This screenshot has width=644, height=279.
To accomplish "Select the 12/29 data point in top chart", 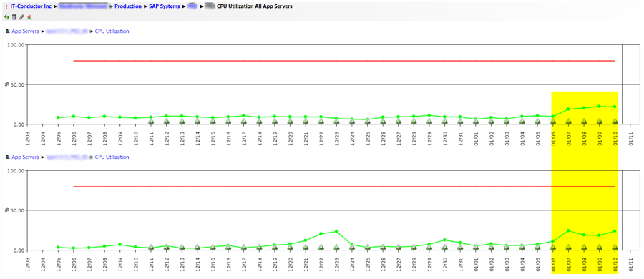I will [429, 115].
